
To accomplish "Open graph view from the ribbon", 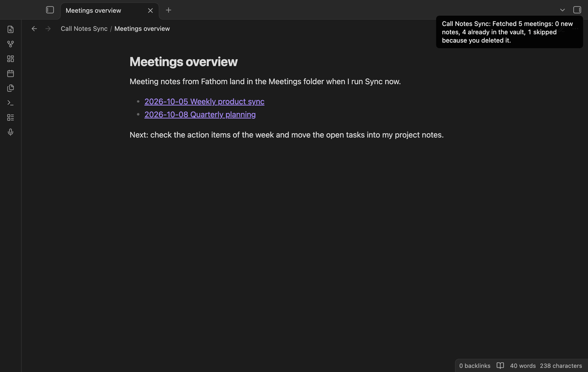I will [11, 44].
